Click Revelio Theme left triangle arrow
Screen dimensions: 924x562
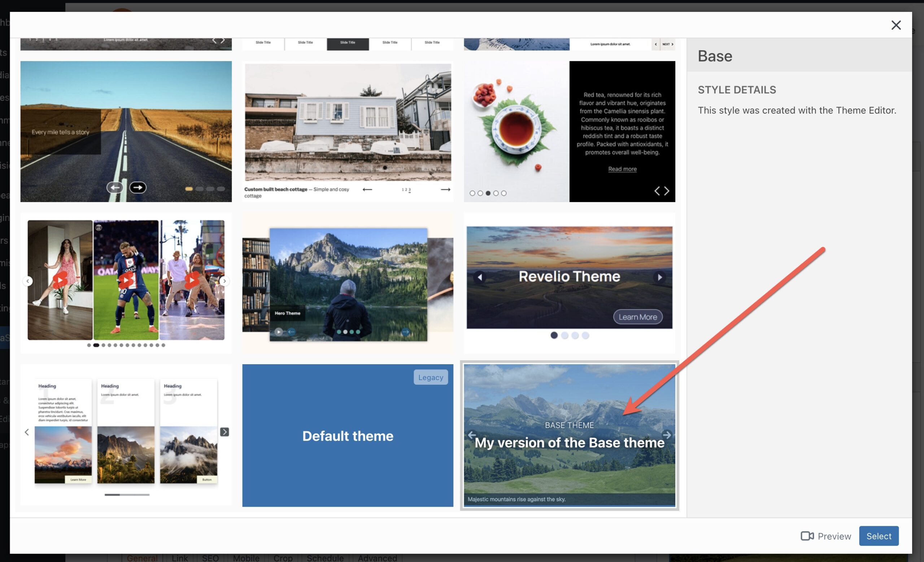point(480,277)
